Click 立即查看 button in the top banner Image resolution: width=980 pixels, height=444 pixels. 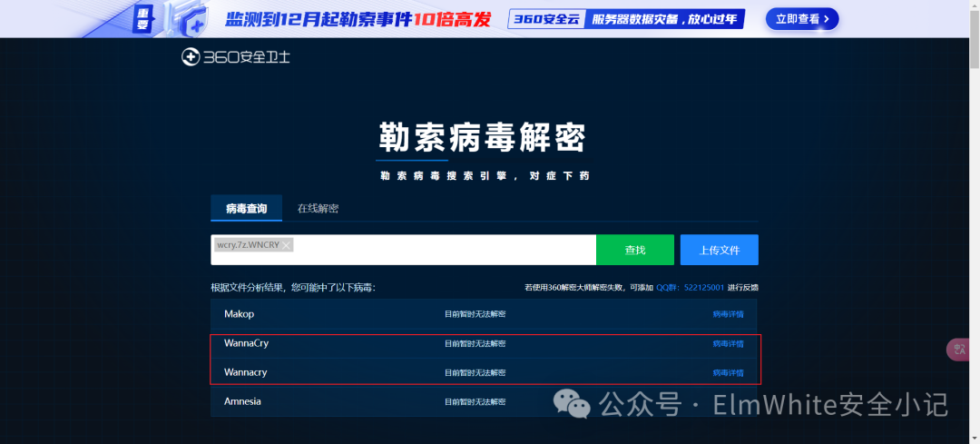pyautogui.click(x=802, y=19)
